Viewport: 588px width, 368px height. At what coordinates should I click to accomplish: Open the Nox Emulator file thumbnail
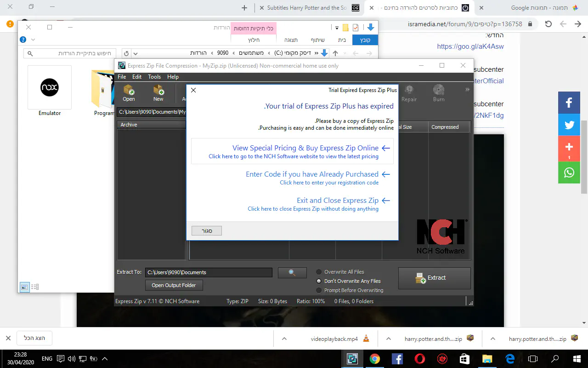(50, 87)
